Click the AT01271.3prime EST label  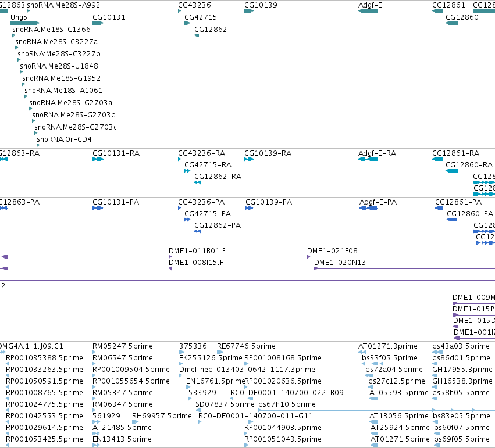[388, 346]
